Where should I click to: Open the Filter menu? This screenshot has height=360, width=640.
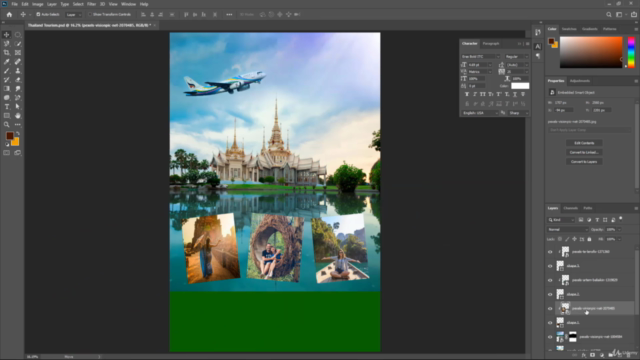[91, 4]
